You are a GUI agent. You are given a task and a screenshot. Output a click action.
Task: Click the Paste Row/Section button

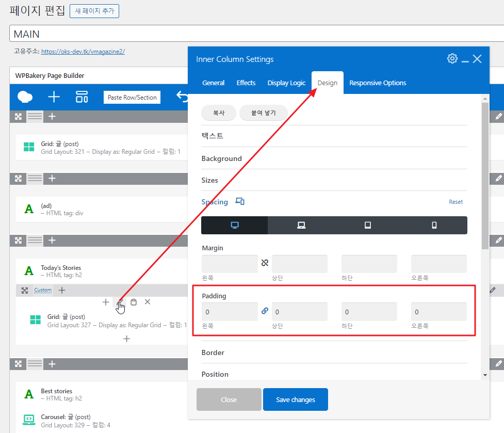[x=132, y=98]
